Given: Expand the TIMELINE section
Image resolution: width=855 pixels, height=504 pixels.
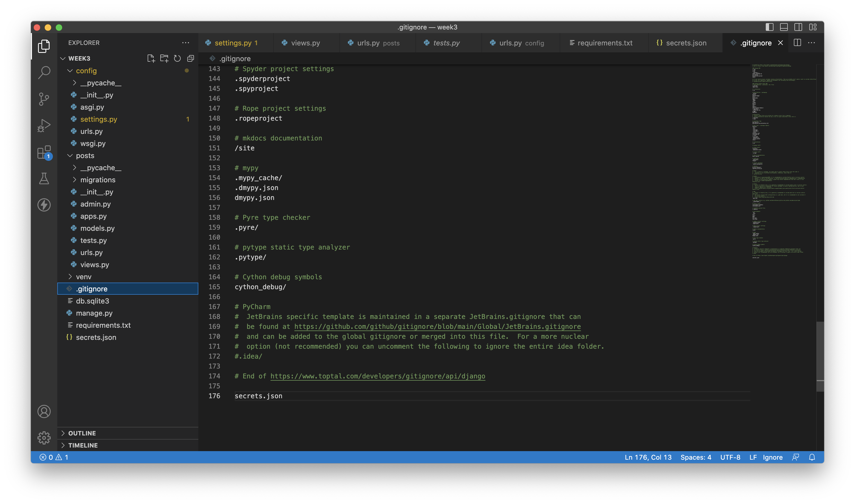Looking at the screenshot, I should pos(83,445).
